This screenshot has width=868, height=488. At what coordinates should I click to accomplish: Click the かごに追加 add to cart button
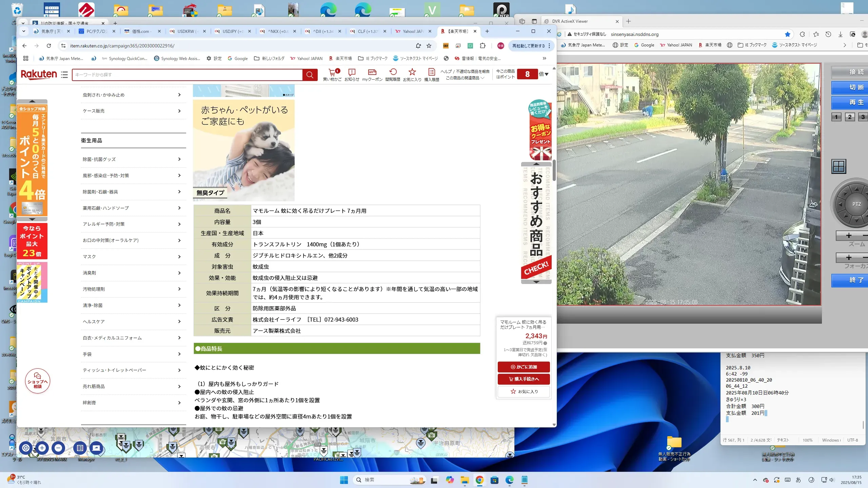click(x=524, y=367)
